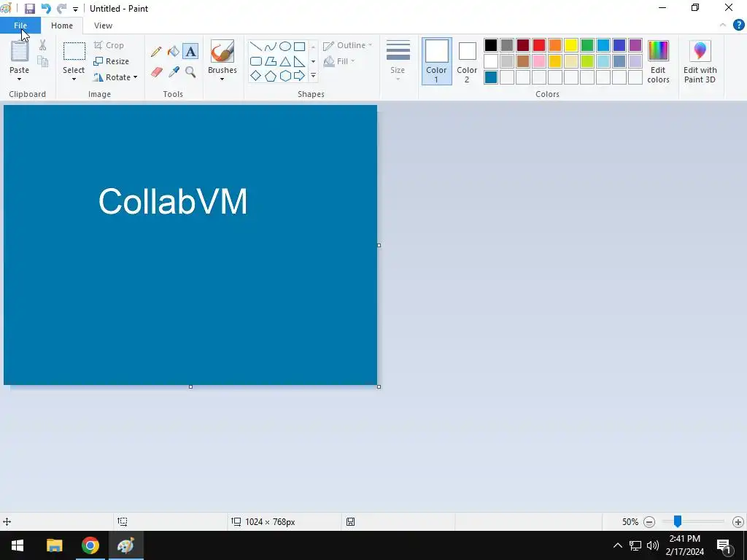747x560 pixels.
Task: Expand the Shapes gallery More arrow
Action: 313,76
